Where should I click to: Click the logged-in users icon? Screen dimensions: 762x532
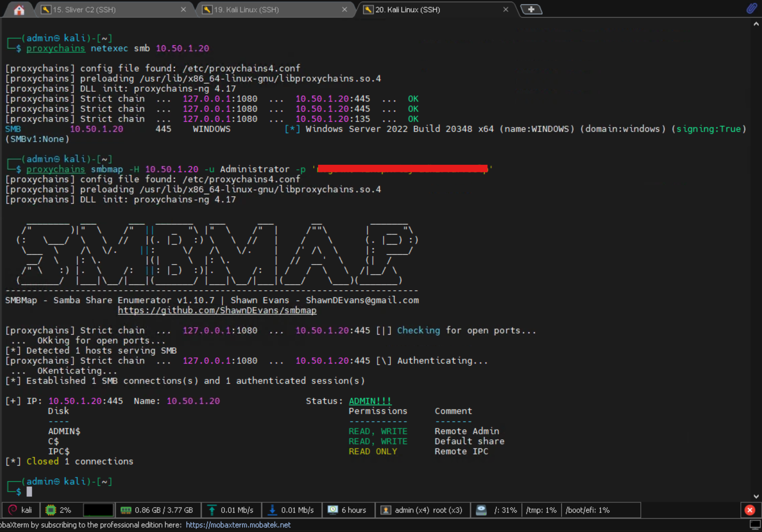point(385,510)
